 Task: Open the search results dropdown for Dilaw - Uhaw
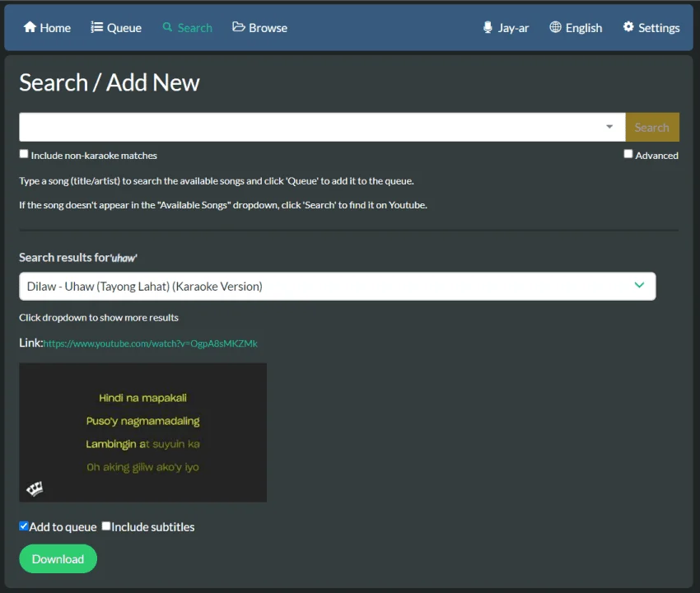pos(338,287)
